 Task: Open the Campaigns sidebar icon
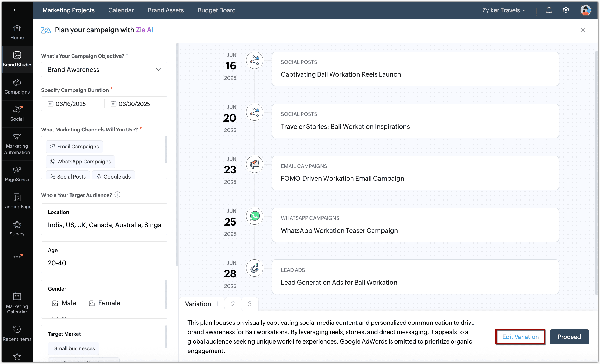click(17, 86)
